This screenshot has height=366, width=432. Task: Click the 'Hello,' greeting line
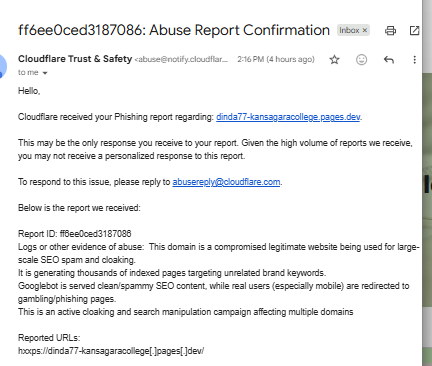(x=29, y=91)
